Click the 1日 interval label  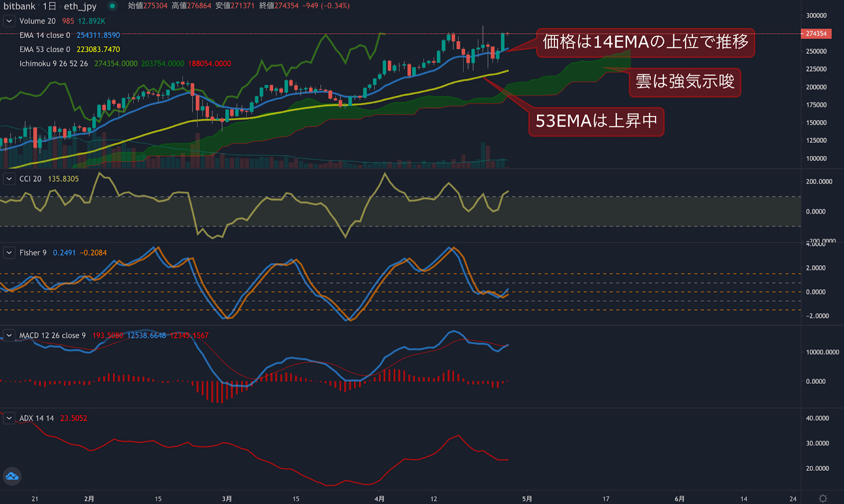[x=49, y=6]
